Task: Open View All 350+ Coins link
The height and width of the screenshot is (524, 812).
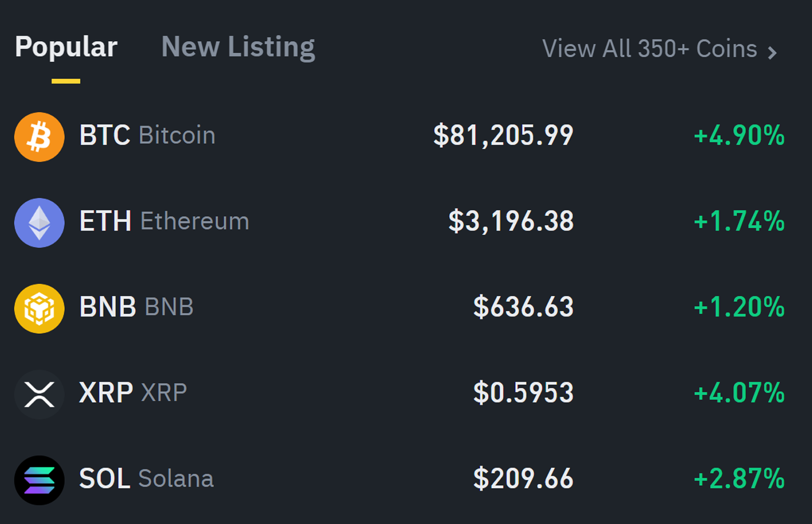Action: (x=660, y=49)
